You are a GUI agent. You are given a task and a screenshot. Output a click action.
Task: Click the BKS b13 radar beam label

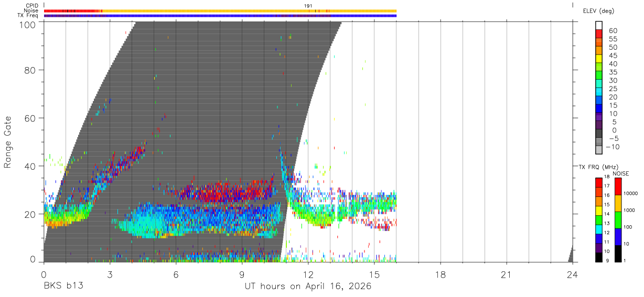click(x=63, y=287)
